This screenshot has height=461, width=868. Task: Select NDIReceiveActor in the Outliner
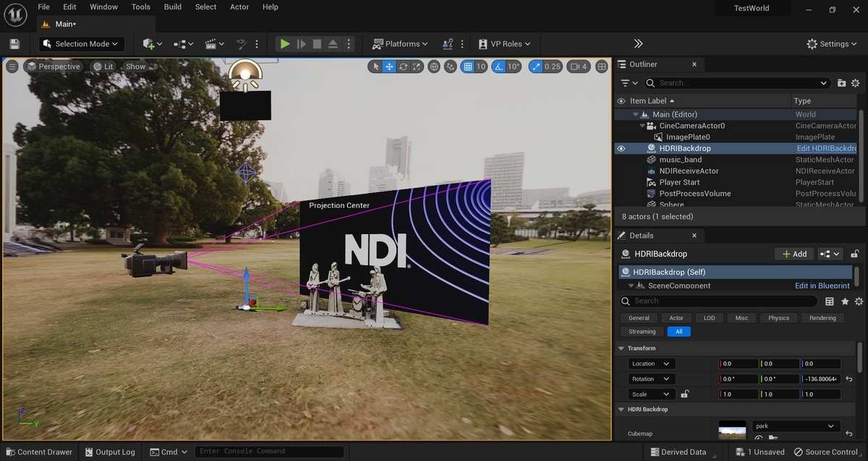(689, 171)
